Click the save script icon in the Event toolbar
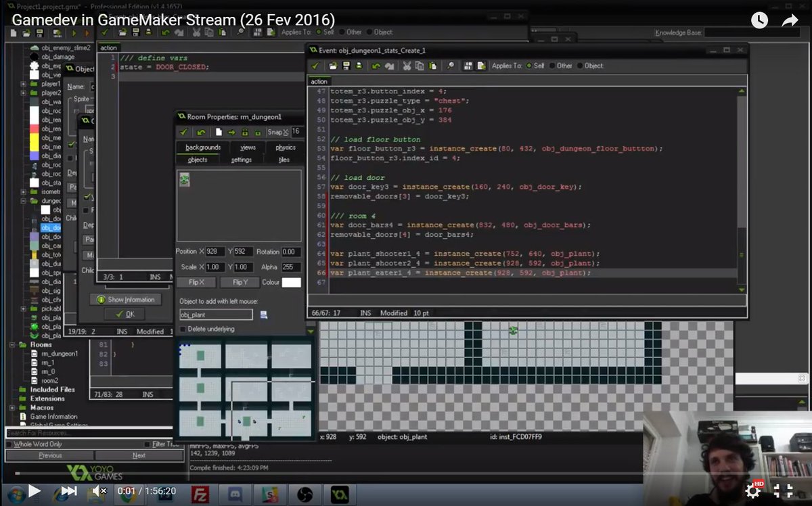Image resolution: width=812 pixels, height=506 pixels. tap(346, 66)
